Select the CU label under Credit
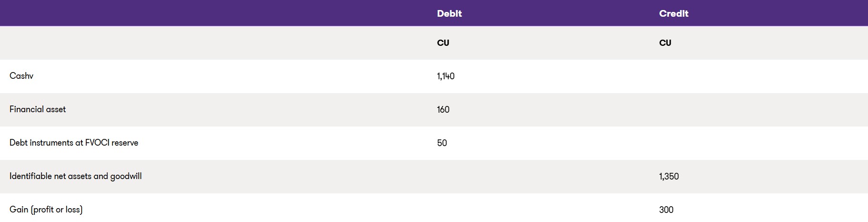868x222 pixels. [x=665, y=43]
